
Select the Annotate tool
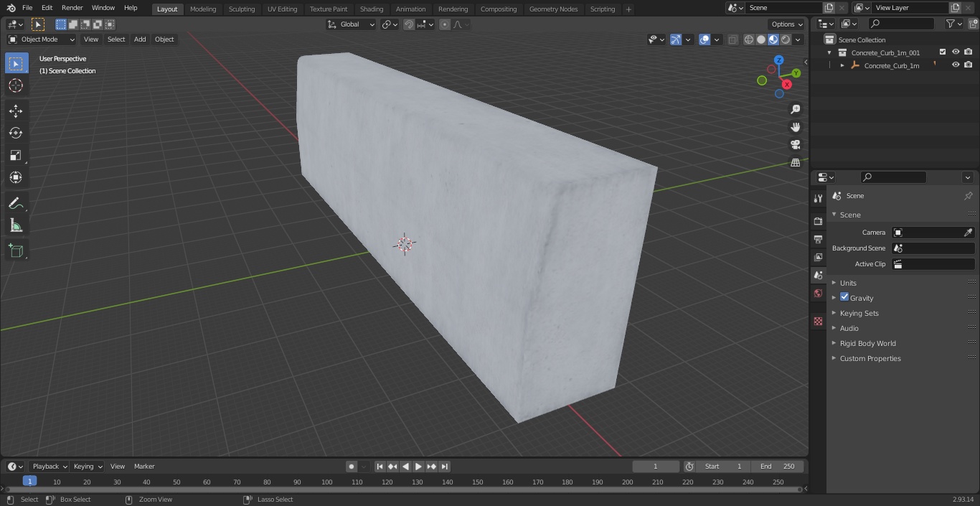point(16,204)
